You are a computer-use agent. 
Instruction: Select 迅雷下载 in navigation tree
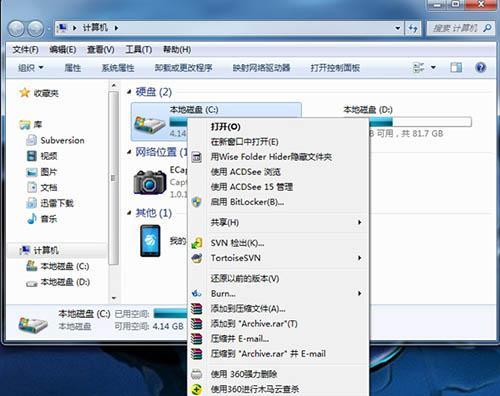pos(57,203)
